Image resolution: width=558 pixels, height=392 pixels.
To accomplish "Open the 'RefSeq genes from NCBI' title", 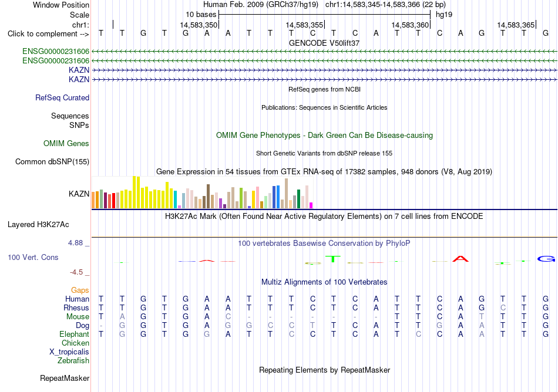I will [x=325, y=90].
